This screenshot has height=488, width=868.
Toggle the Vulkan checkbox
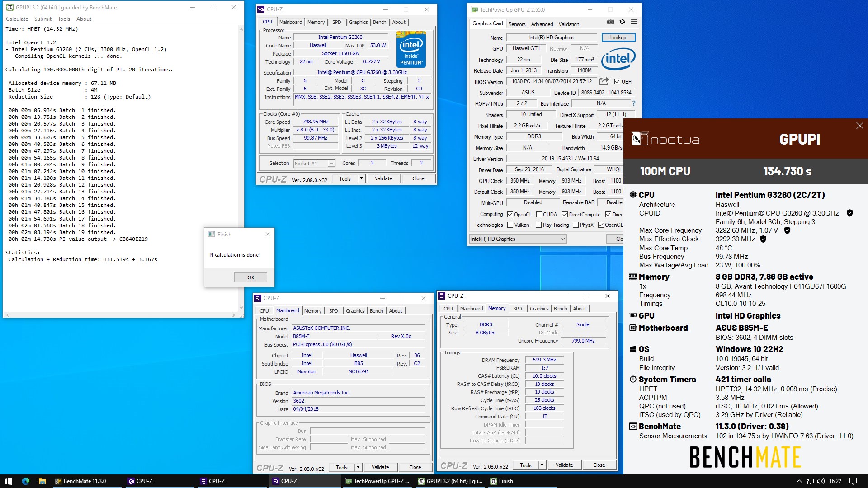(x=510, y=225)
